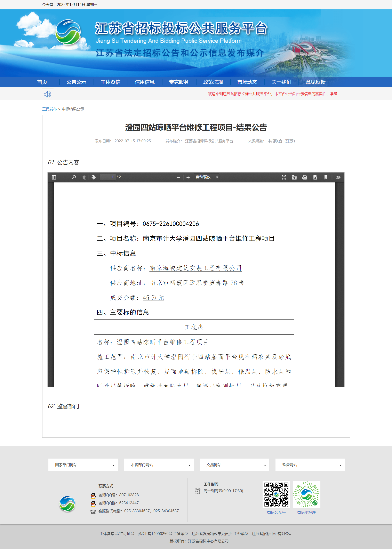Screen dimensions: 392x549
Task: Open the 首页 navigation item
Action: click(42, 82)
